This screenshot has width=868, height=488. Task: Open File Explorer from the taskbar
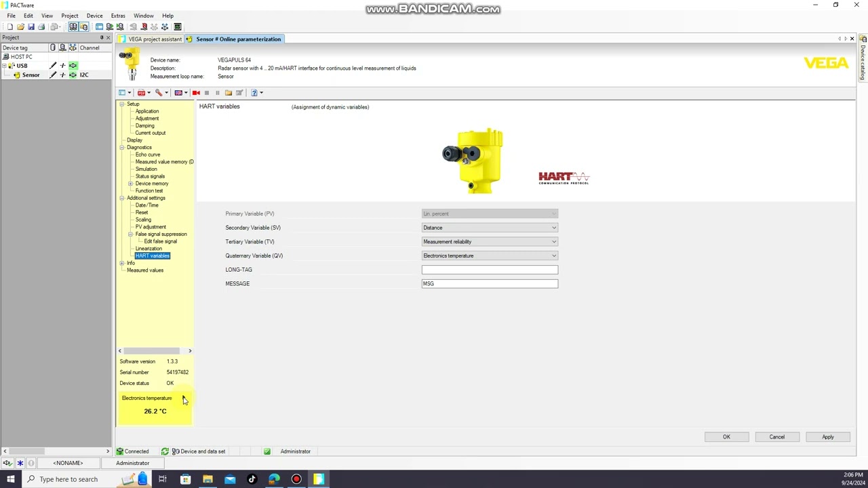(208, 479)
